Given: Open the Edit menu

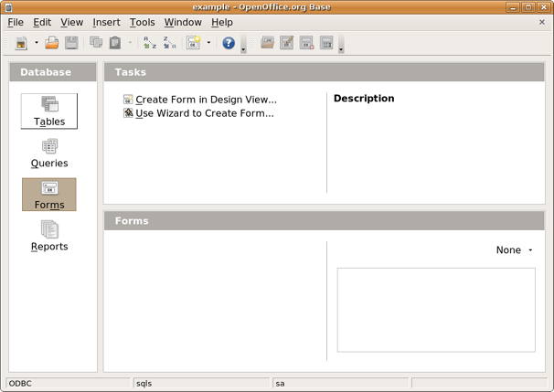Looking at the screenshot, I should 42,22.
